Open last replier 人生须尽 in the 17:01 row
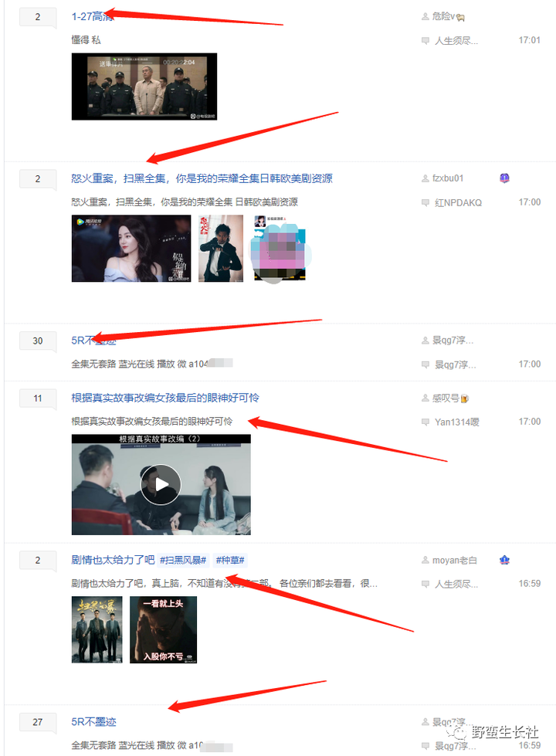556x756 pixels. click(x=456, y=40)
